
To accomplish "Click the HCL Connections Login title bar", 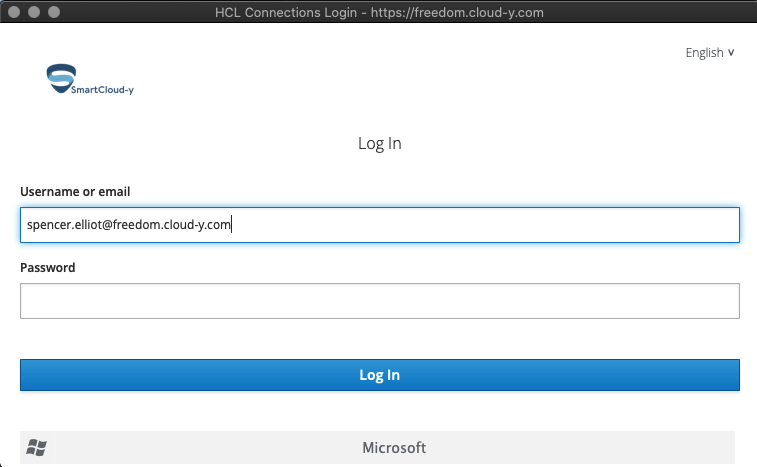I will [x=378, y=13].
